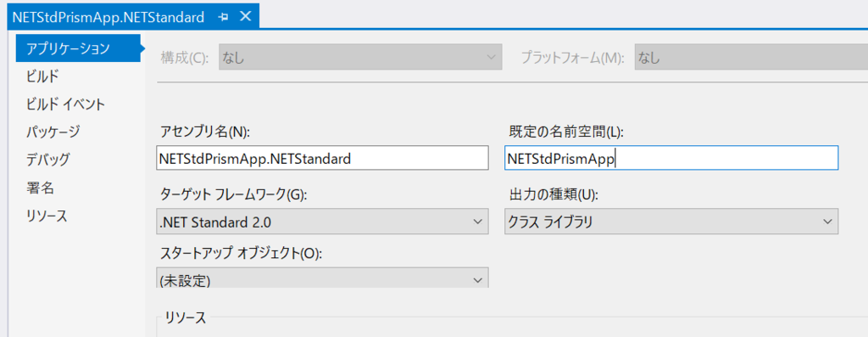Pin the NETStdPrismApp.NETStandard document tab
Screen dimensions: 868x337
(x=224, y=17)
